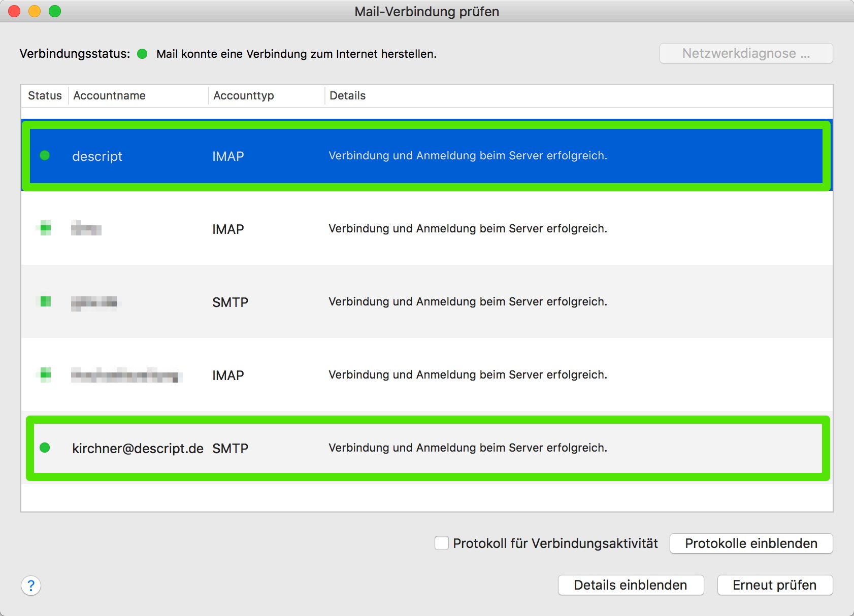This screenshot has width=854, height=616.
Task: Click the green status dot for descript account
Action: [45, 155]
